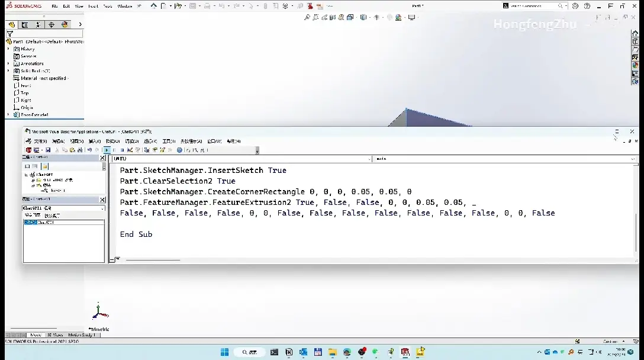
Task: Click VBA Help blue question icon
Action: (179, 150)
